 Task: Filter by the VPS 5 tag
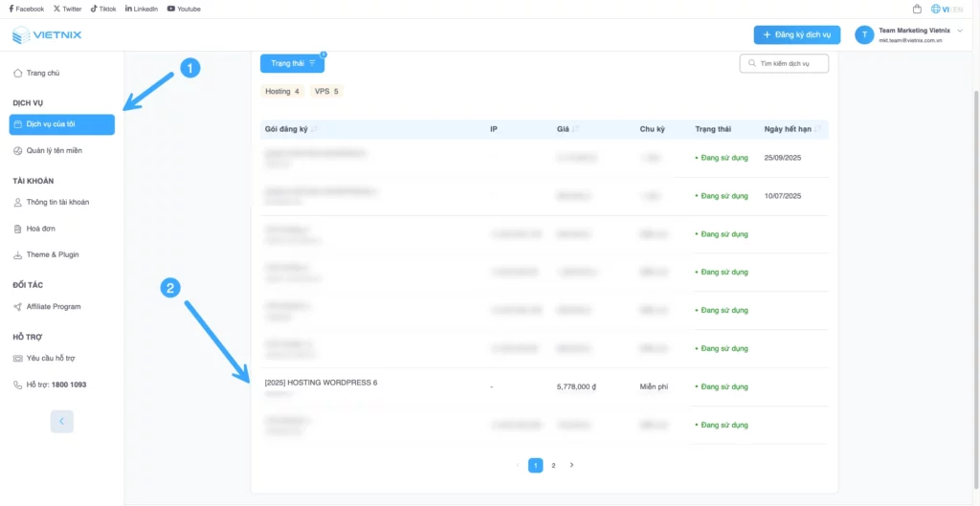tap(326, 91)
